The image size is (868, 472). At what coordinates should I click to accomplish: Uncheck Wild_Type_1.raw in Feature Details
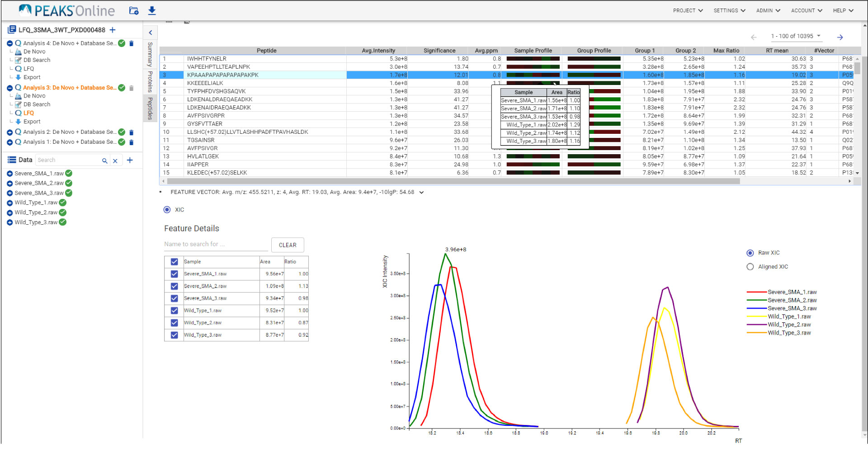(174, 311)
